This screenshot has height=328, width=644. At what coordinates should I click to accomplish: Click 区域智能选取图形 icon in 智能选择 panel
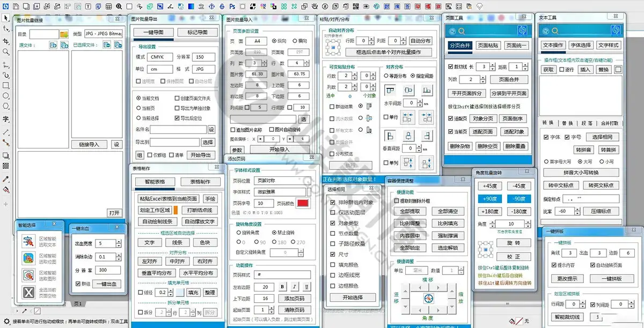[28, 275]
